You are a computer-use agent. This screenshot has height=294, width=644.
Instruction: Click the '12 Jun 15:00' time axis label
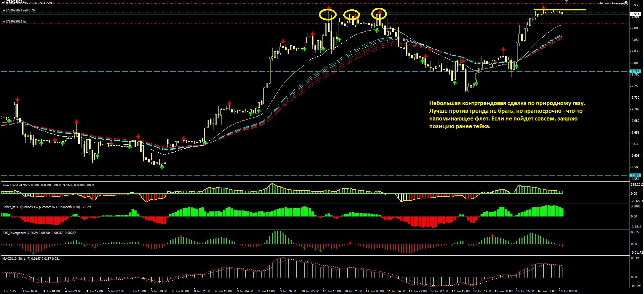click(x=460, y=291)
